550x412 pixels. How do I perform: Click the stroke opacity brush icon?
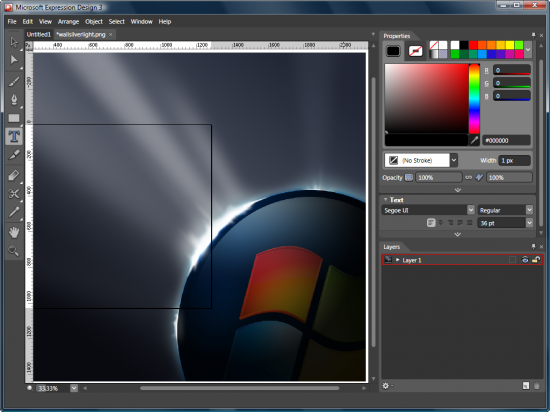[x=479, y=177]
